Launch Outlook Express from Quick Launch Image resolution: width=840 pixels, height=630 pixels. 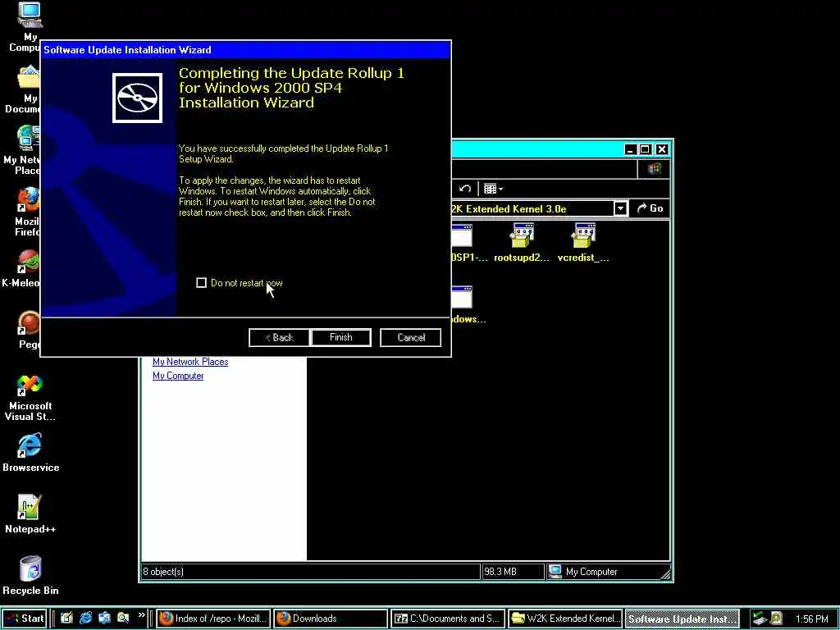(104, 619)
